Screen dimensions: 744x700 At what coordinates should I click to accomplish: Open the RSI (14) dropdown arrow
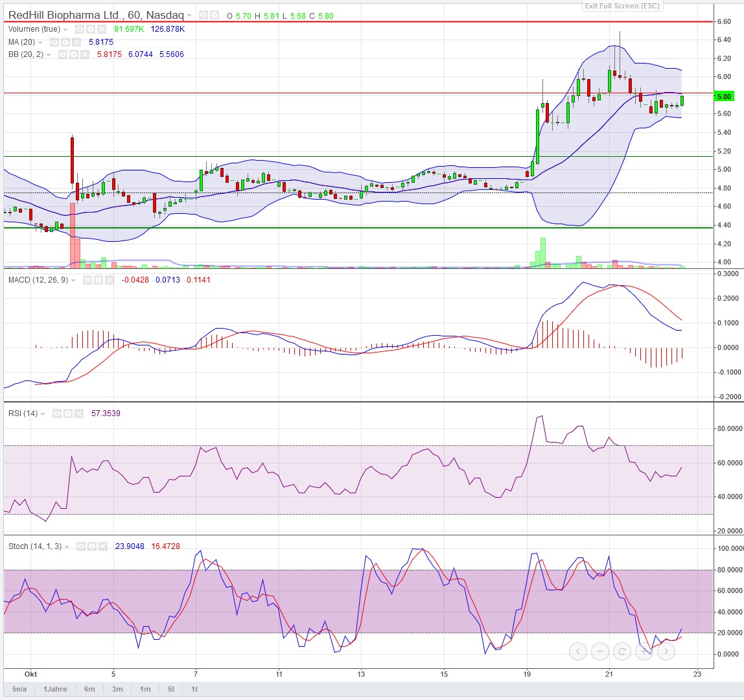point(43,414)
